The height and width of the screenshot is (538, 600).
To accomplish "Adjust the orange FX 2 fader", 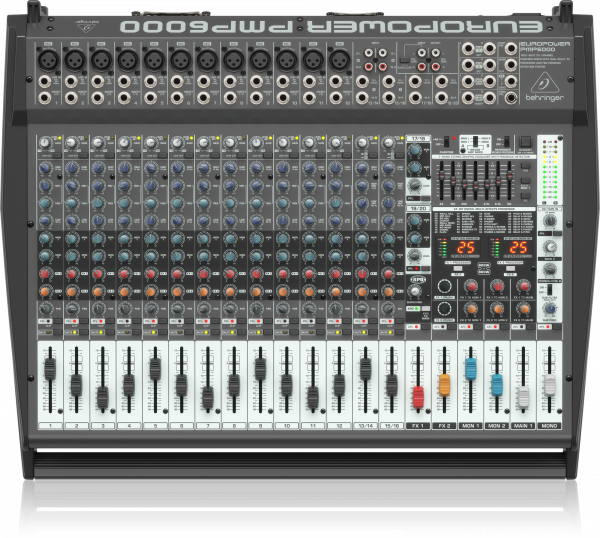I will tap(444, 385).
